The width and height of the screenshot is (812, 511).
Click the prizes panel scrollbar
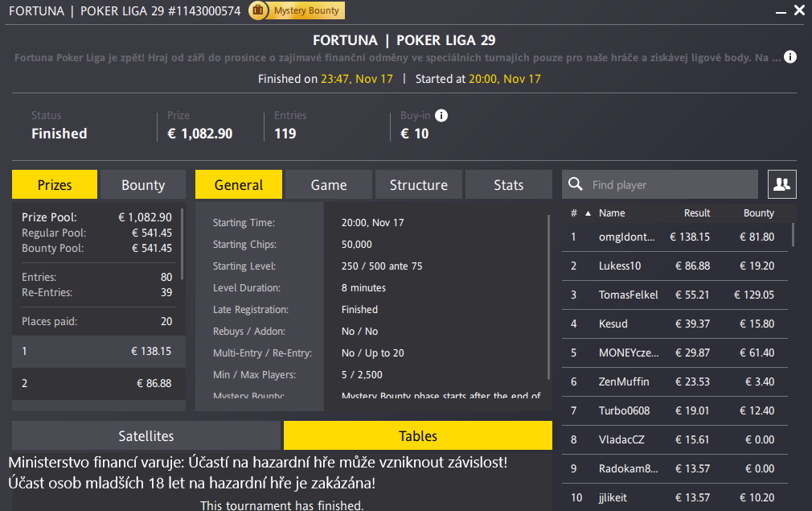click(182, 244)
